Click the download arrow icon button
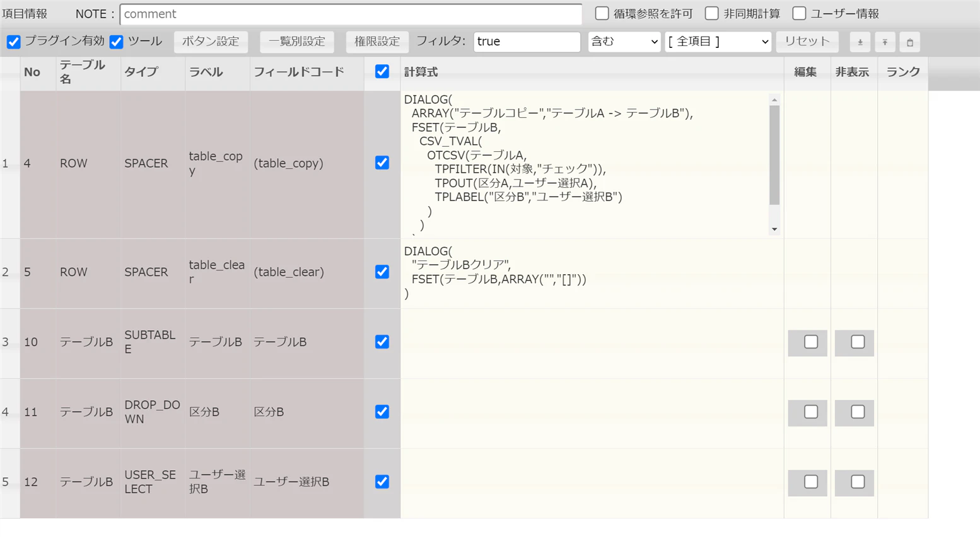 860,42
